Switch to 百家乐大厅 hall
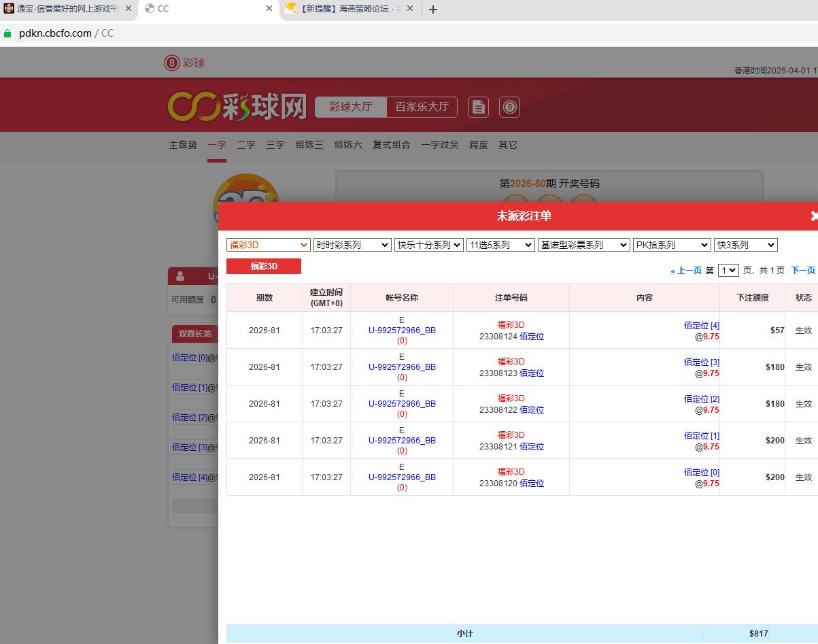 click(x=422, y=107)
